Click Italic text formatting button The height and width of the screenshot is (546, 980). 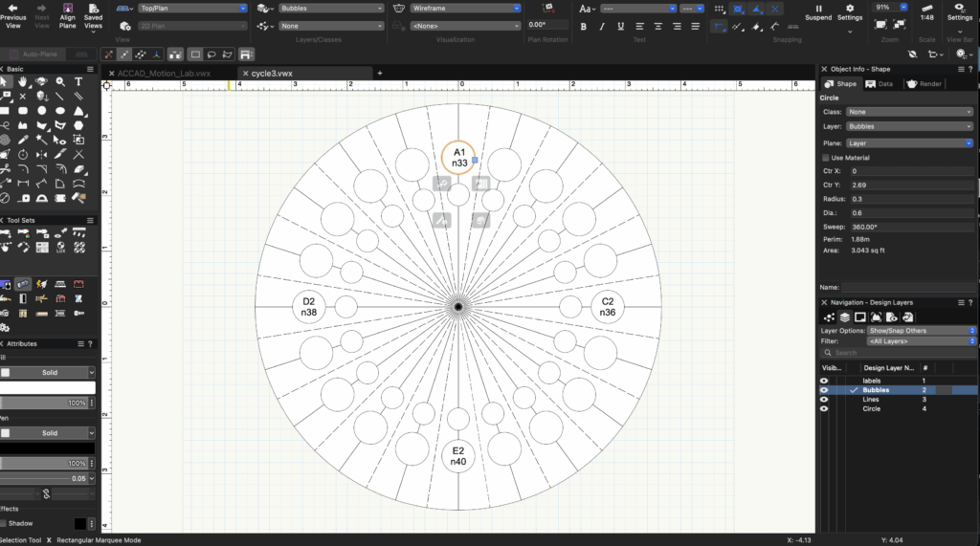point(602,26)
